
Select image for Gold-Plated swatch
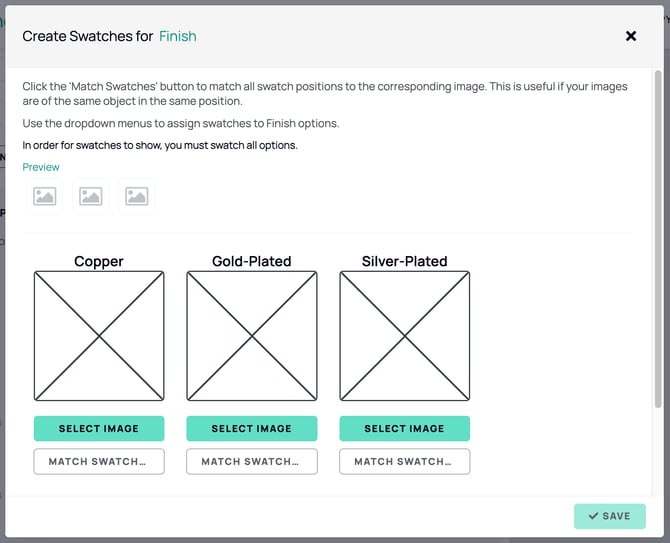252,429
